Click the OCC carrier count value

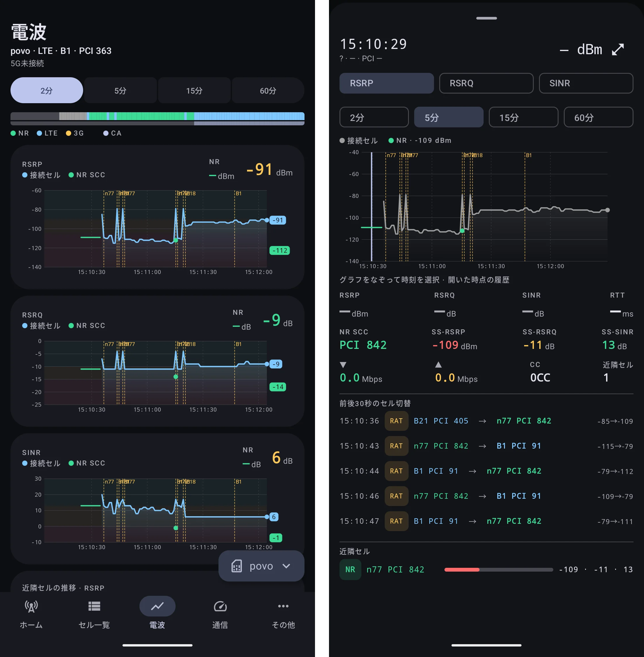coord(540,377)
